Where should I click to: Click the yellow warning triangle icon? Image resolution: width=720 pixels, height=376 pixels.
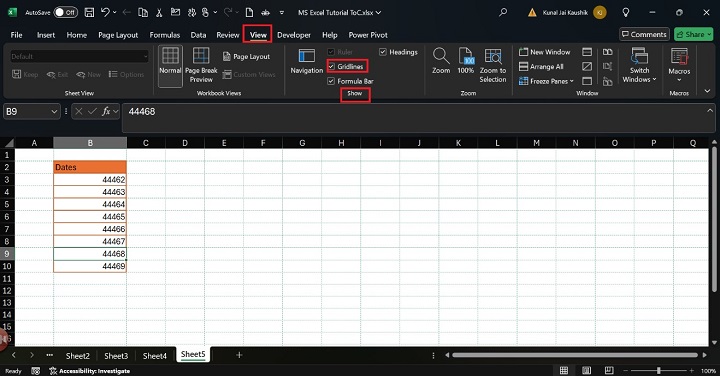pyautogui.click(x=532, y=12)
